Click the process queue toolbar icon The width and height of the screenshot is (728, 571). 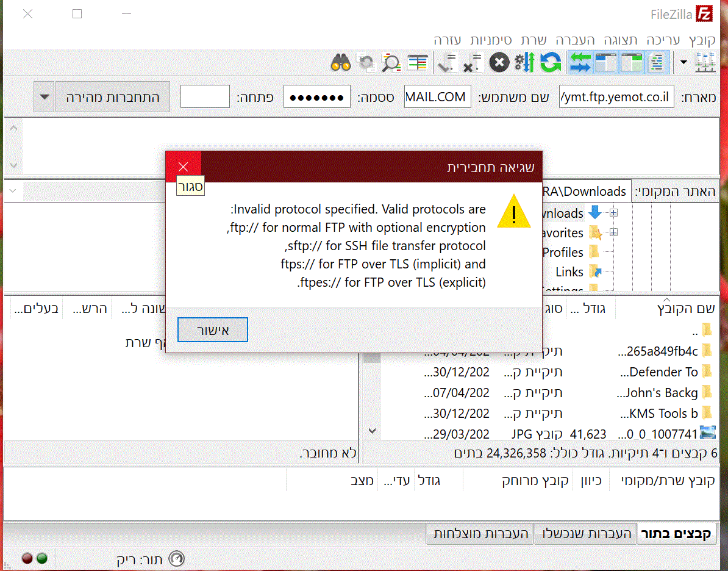[x=524, y=62]
